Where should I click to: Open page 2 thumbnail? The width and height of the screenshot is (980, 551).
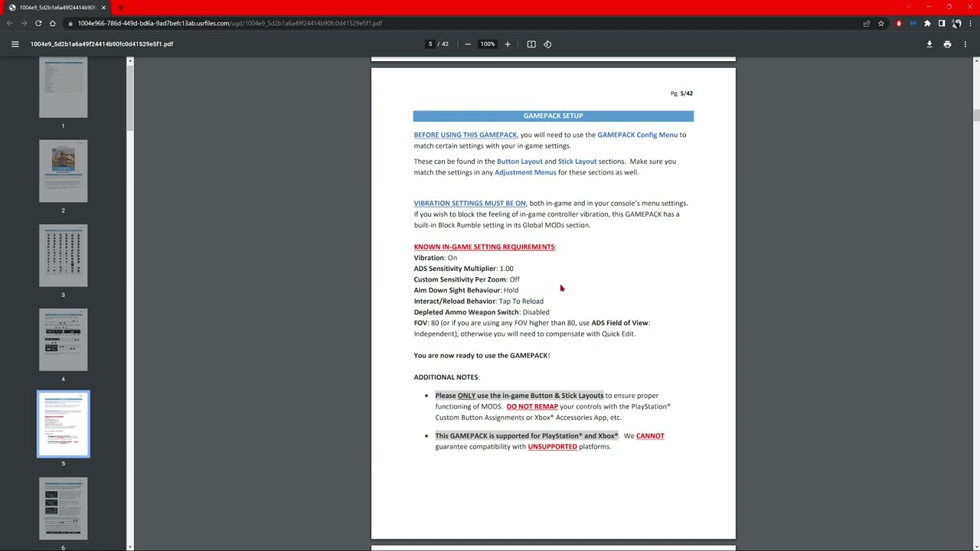click(64, 171)
